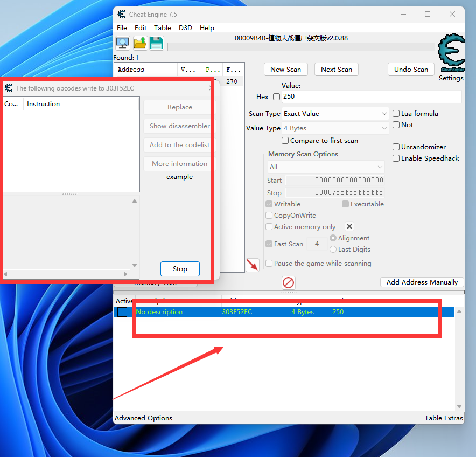Open the Value Type 4 Bytes dropdown
476x457 pixels.
tap(335, 128)
